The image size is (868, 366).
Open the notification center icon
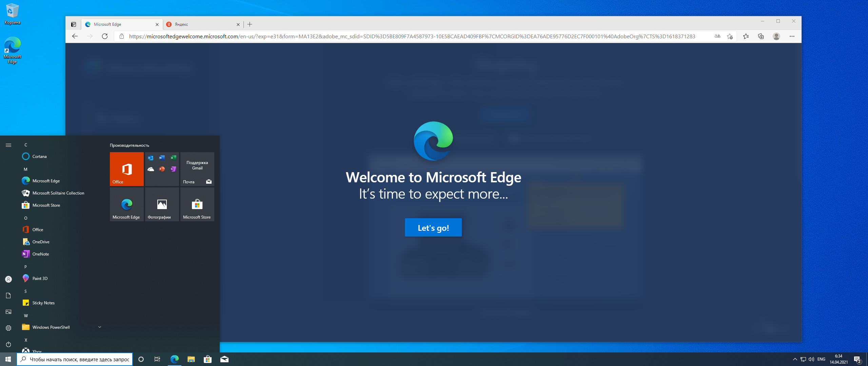(857, 359)
